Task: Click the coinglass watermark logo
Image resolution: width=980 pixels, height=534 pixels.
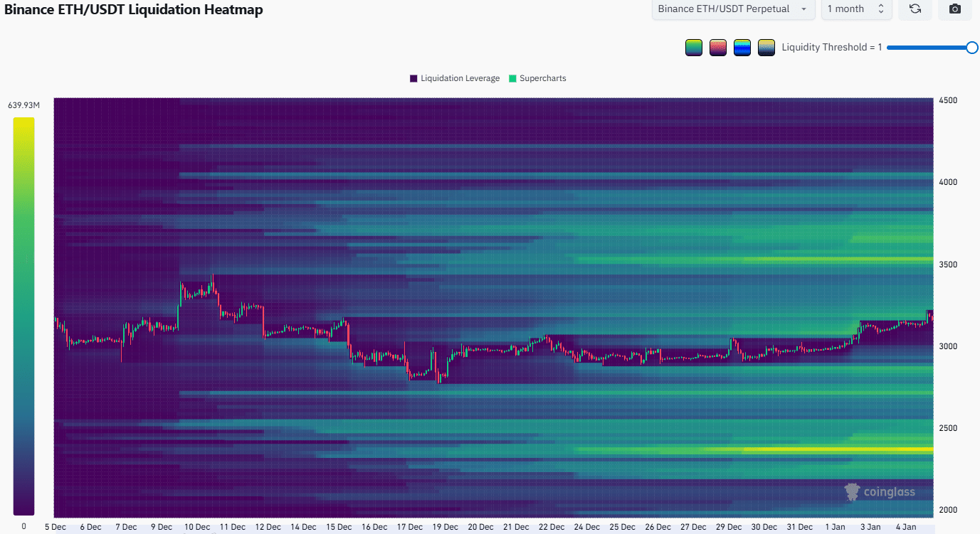Action: (x=880, y=491)
